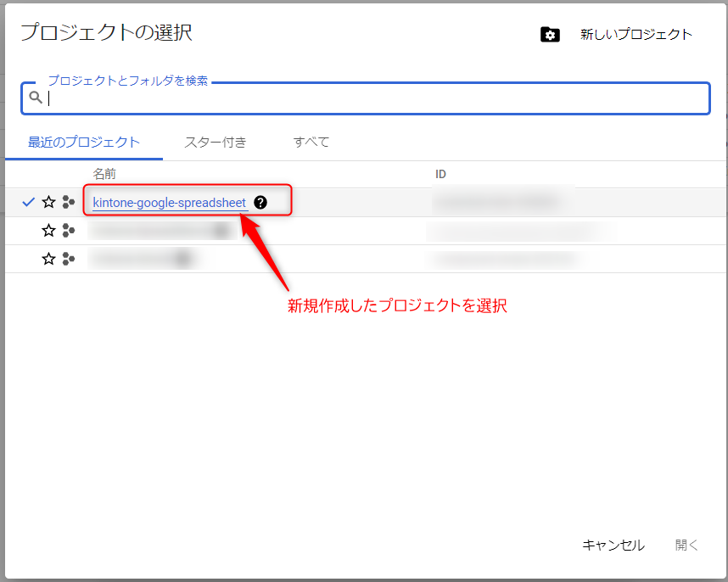Toggle star on the third listed project
Viewport: 728px width, 582px height.
coord(48,259)
